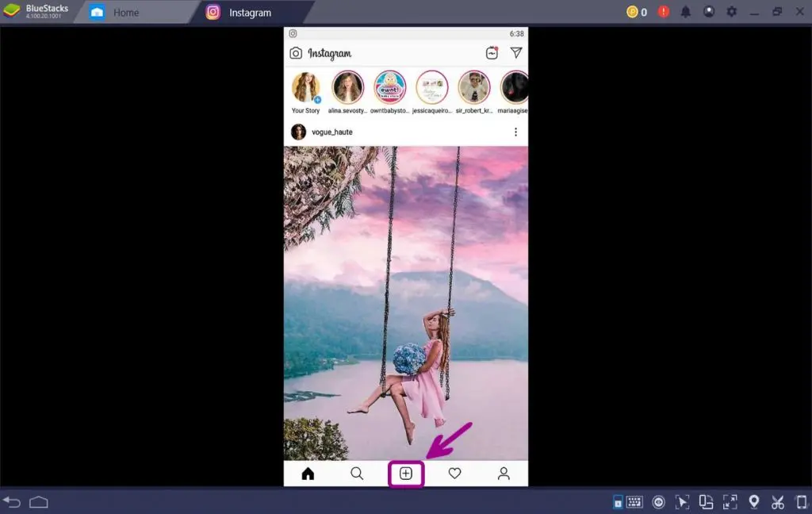
Task: View the owntbabystore story
Action: [389, 88]
